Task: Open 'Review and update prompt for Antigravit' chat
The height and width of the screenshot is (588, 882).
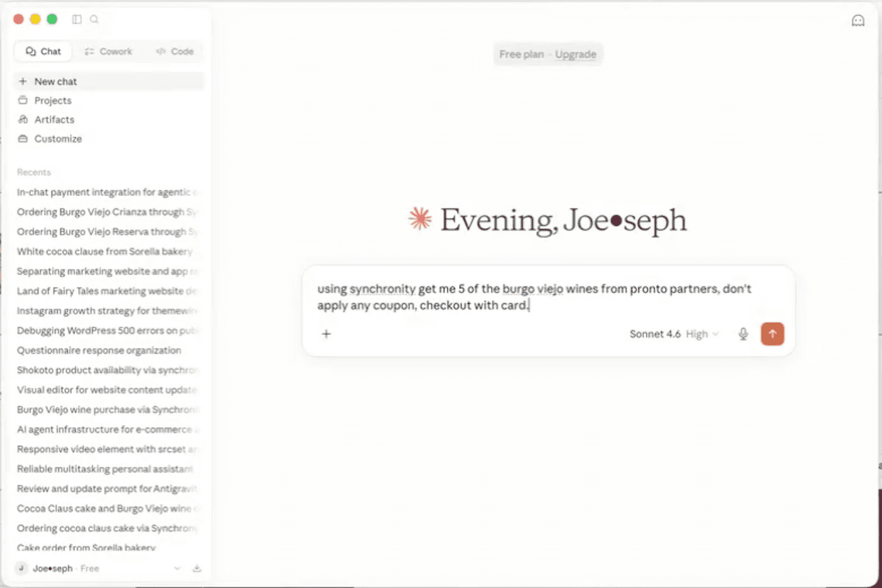Action: [108, 489]
